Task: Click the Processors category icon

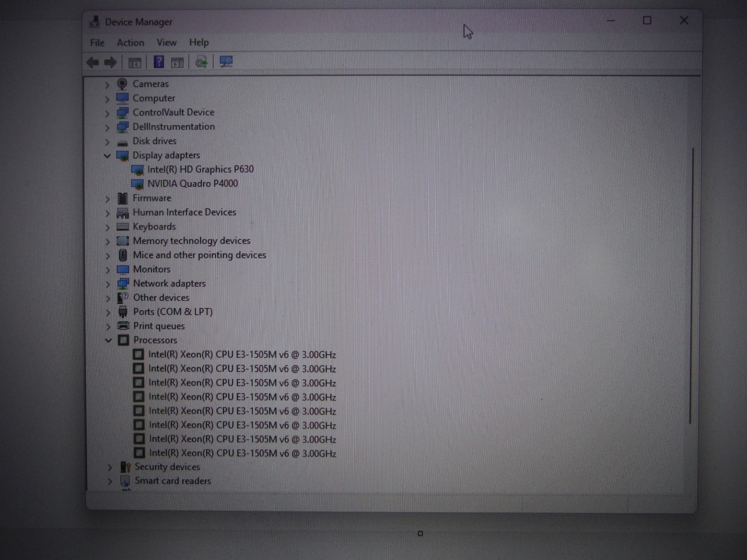Action: pos(123,340)
